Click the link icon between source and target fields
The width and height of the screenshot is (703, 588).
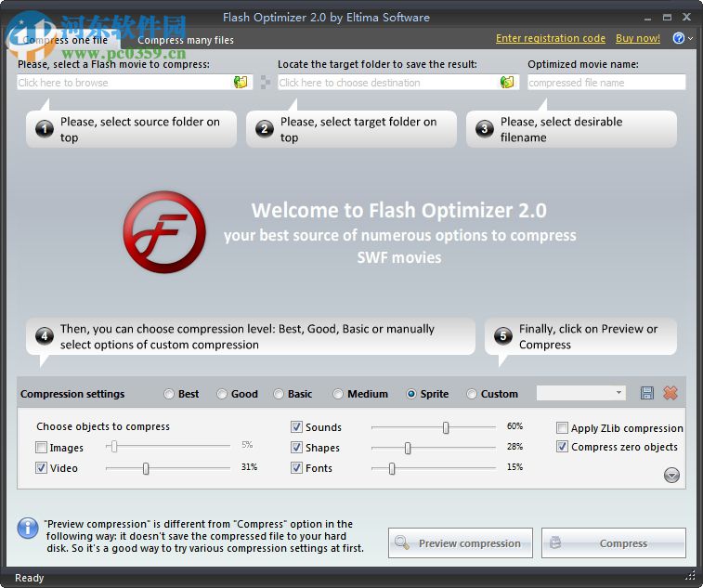point(266,82)
